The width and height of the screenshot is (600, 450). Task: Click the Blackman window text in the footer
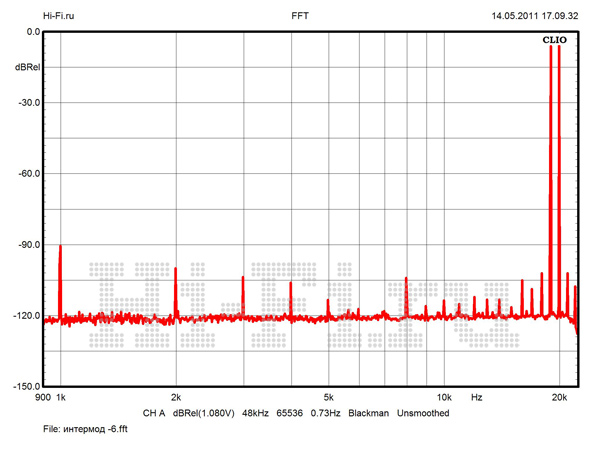pos(368,412)
